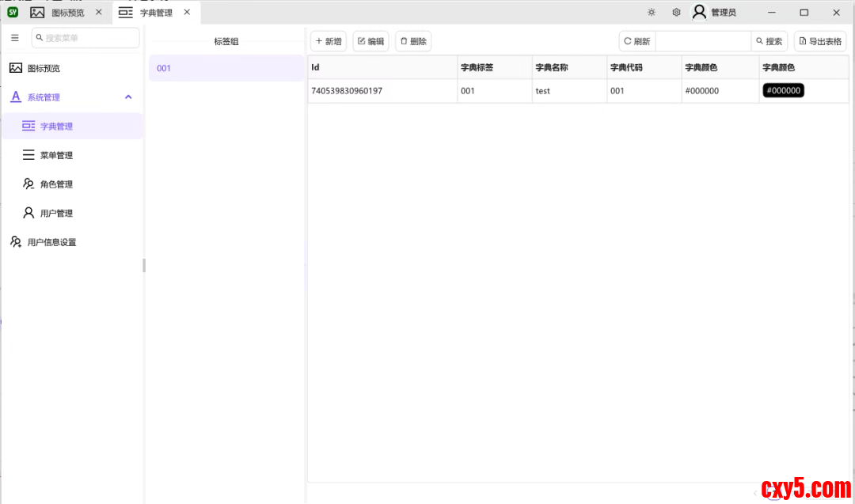This screenshot has height=504, width=855.
Task: Open 用户管理 in sidebar
Action: pos(56,214)
